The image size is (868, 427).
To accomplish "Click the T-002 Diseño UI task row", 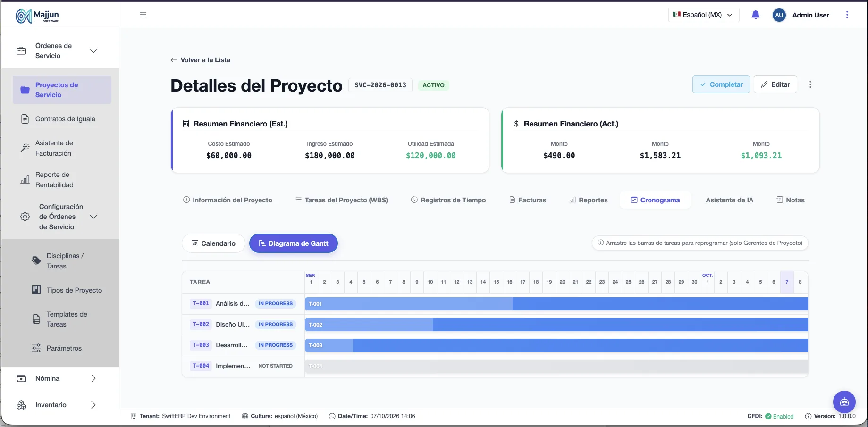I will click(243, 324).
